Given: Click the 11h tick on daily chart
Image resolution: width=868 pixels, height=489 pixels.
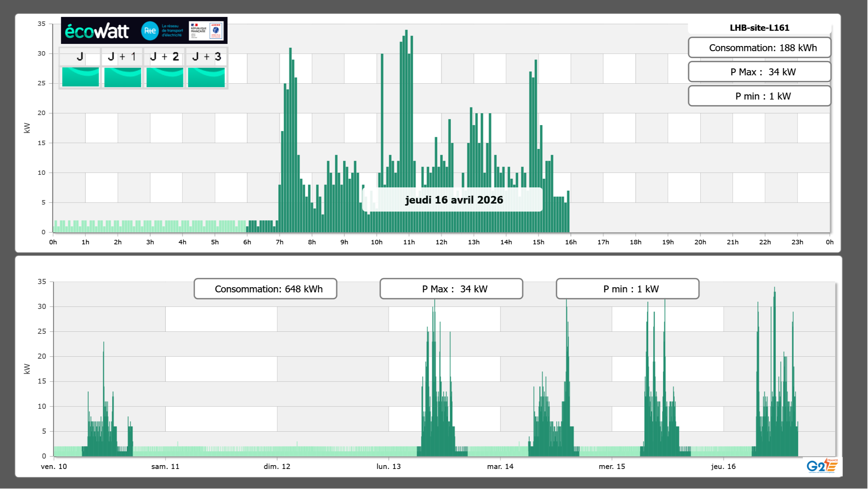Looking at the screenshot, I should click(x=409, y=242).
